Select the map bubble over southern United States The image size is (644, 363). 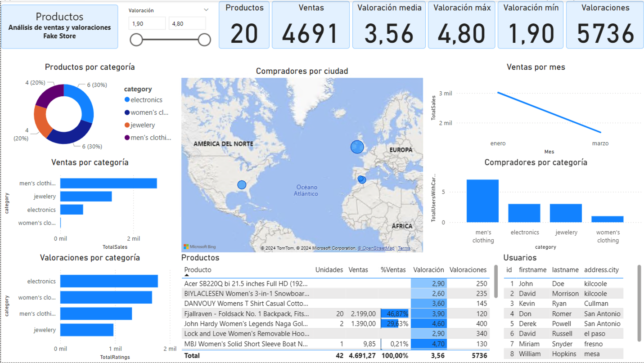(242, 185)
